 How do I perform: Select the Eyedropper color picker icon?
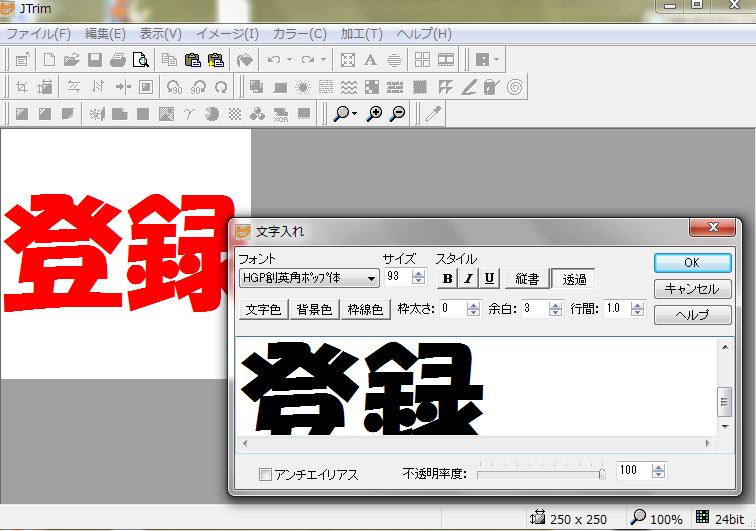pos(433,114)
